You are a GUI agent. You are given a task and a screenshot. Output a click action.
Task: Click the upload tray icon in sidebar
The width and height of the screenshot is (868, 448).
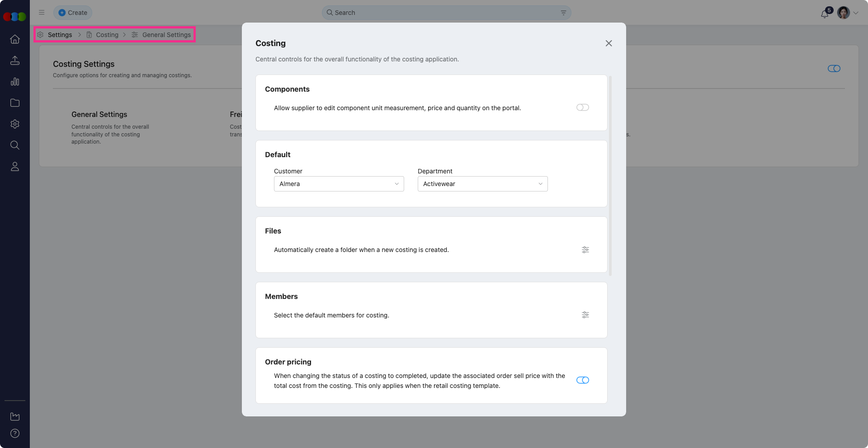click(x=15, y=61)
